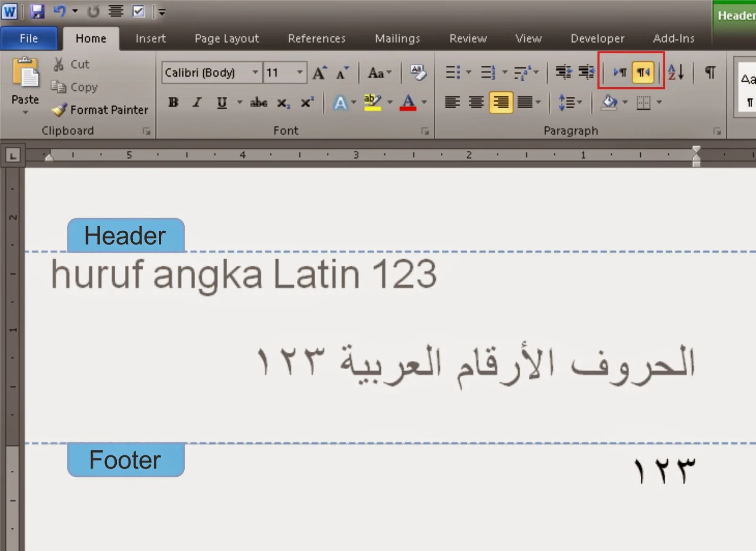The width and height of the screenshot is (756, 551).
Task: Click the Borders icon
Action: (x=644, y=102)
